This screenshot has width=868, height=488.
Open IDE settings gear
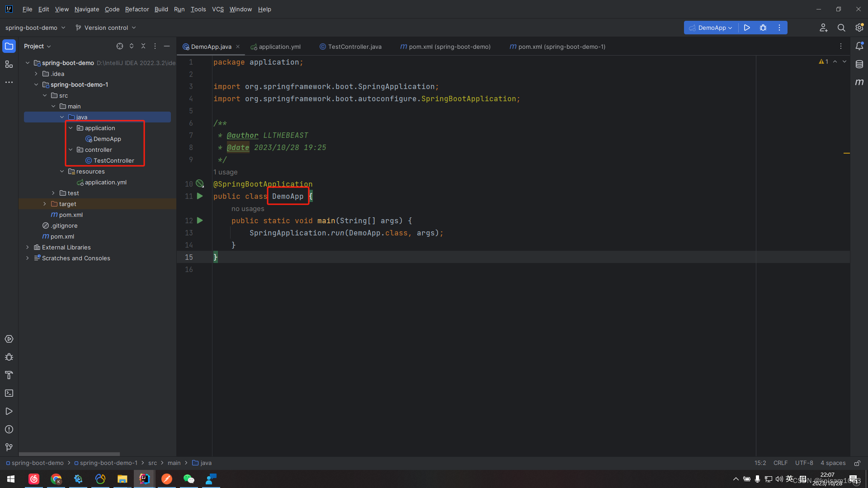(859, 28)
